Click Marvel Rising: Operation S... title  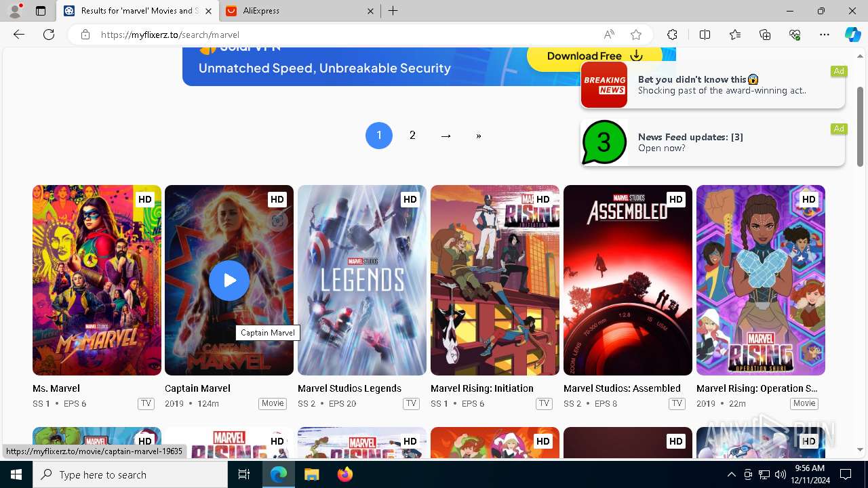(757, 388)
